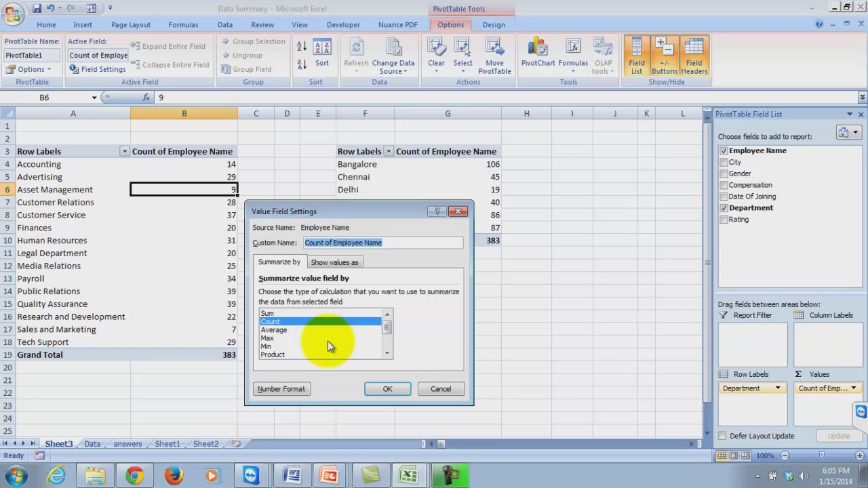Click the zoom slider handle

[x=821, y=455]
